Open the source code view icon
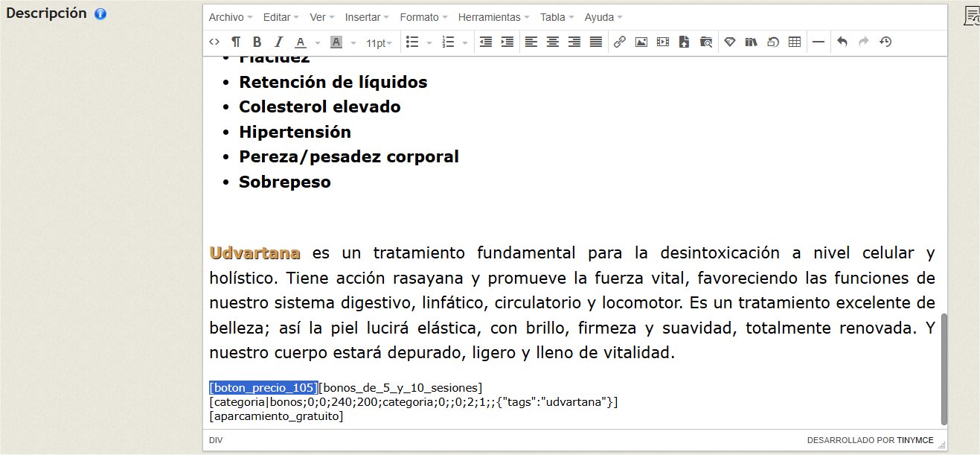The height and width of the screenshot is (455, 980). tap(214, 42)
